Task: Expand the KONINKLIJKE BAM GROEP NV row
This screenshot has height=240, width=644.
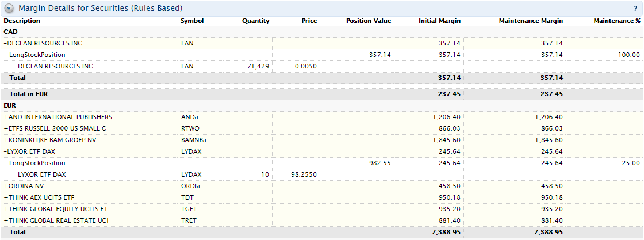Action: (6, 140)
